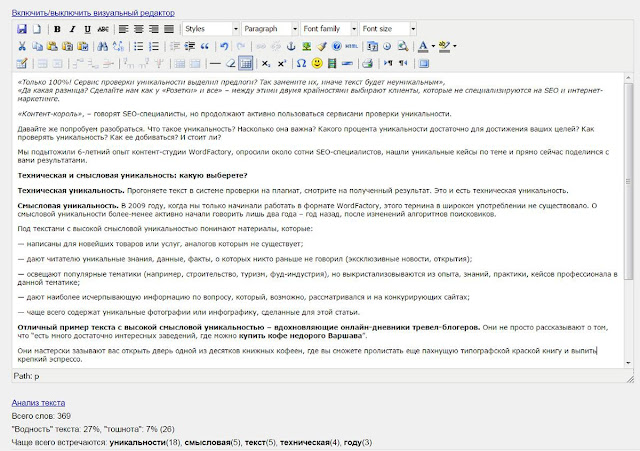The height and width of the screenshot is (451, 640).
Task: Click the blockquote quotation mark icon
Action: 203,46
